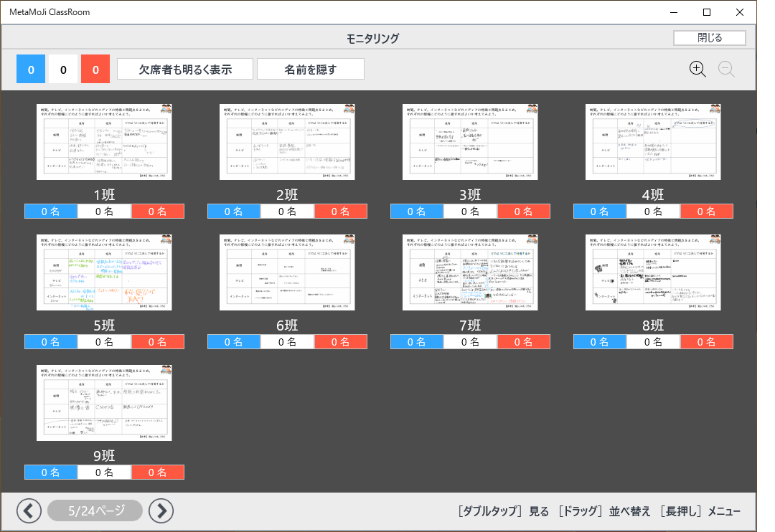Click the red 0名 under 8班
Viewport: 775px width, 532px height.
(707, 342)
